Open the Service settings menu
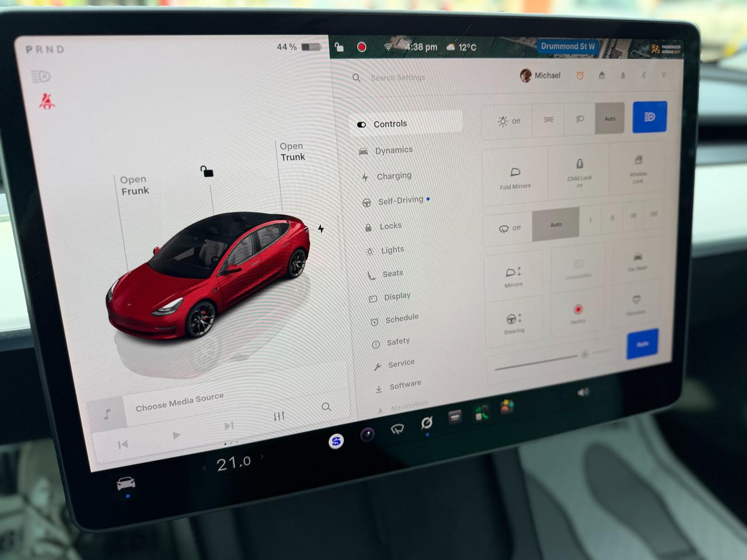Viewport: 747px width, 560px height. pos(395,364)
